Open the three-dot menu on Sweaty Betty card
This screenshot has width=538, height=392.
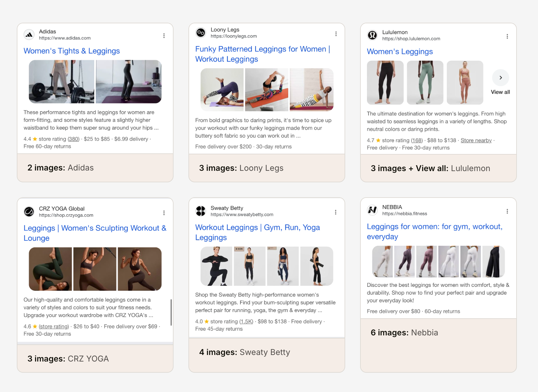pyautogui.click(x=336, y=212)
